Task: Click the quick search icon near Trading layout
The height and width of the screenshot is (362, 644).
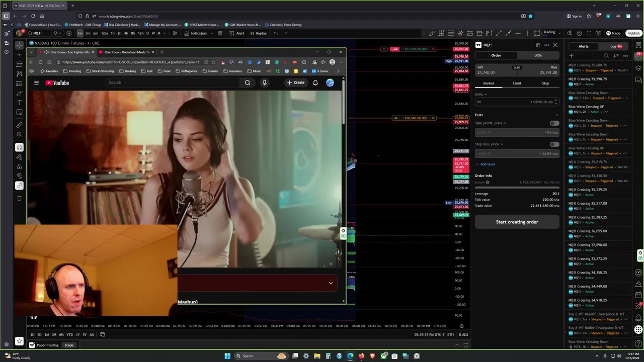Action: tap(570, 33)
